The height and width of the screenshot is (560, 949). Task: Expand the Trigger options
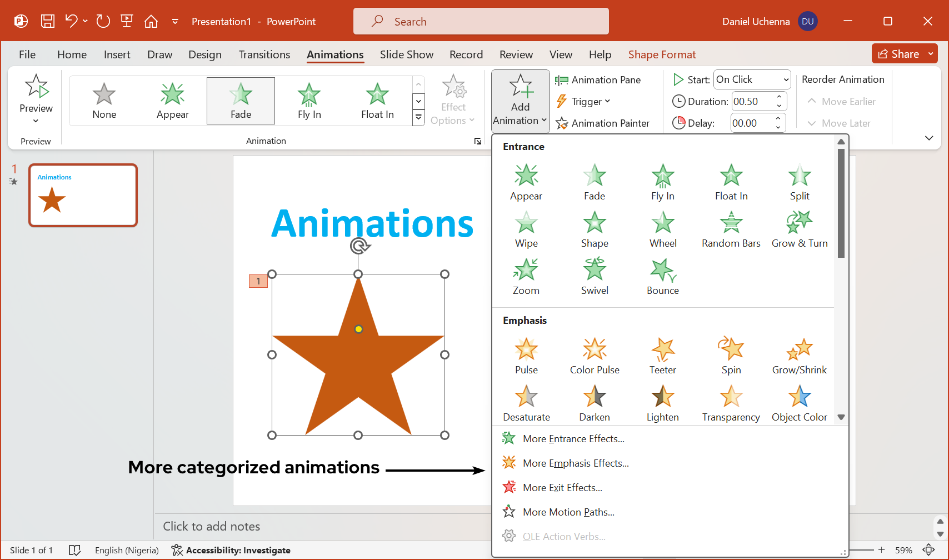(583, 101)
